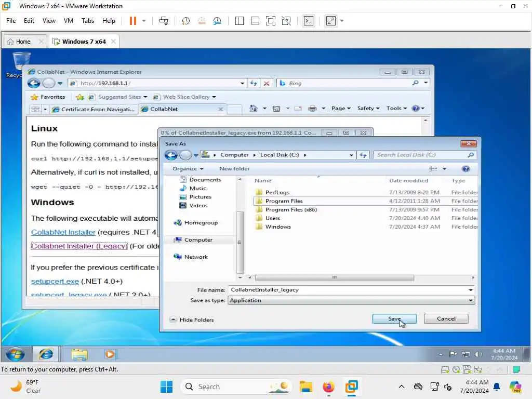Open IE Help question mark icon
This screenshot has width=532, height=399.
(415, 109)
